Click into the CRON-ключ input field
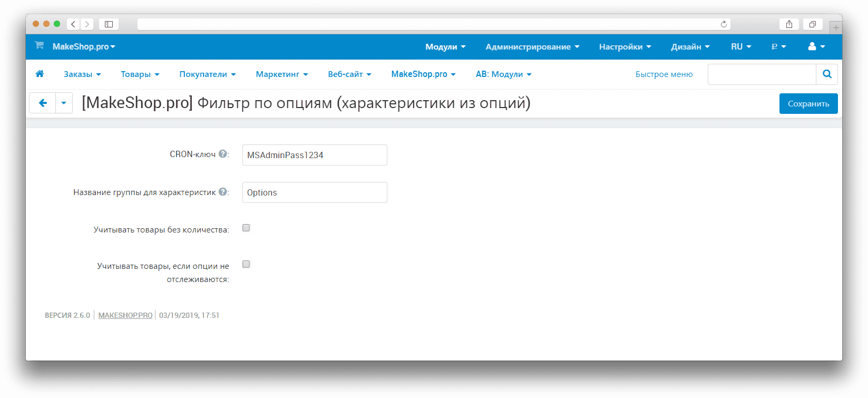The image size is (868, 398). click(315, 155)
